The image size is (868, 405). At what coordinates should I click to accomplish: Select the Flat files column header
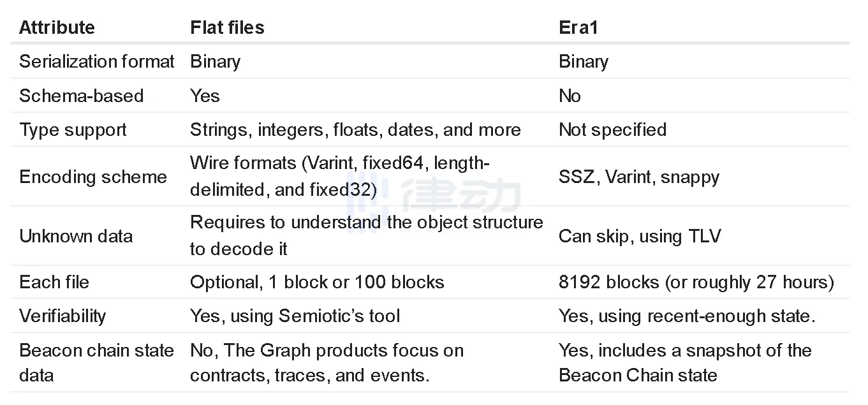click(x=227, y=27)
